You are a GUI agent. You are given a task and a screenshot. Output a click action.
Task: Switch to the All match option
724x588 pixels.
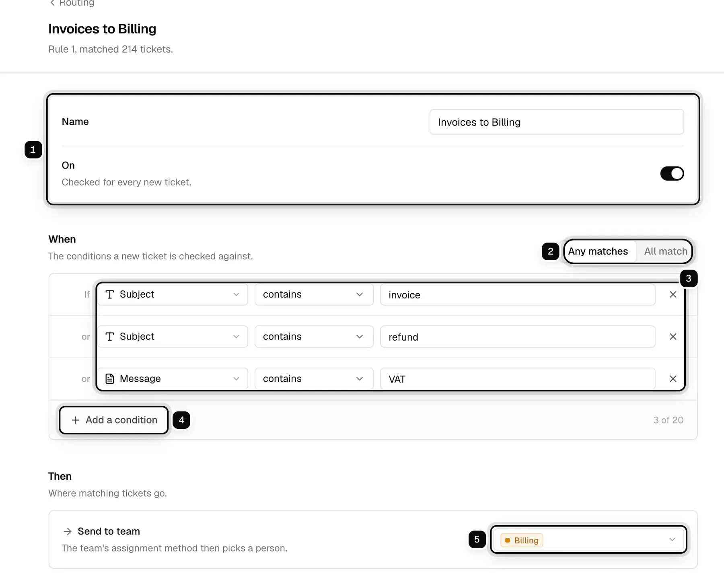click(x=665, y=251)
